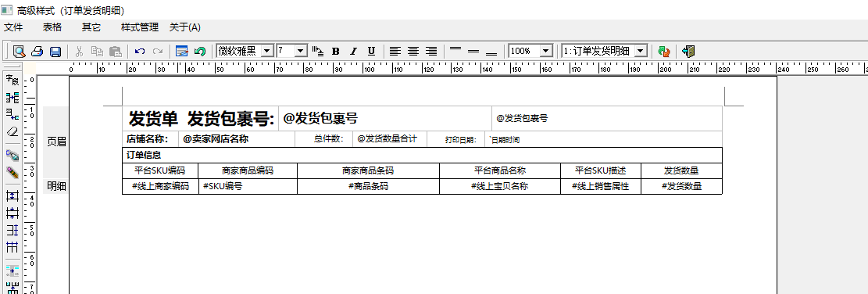
Task: Select the #线上商家编码 detail cell
Action: [x=160, y=187]
